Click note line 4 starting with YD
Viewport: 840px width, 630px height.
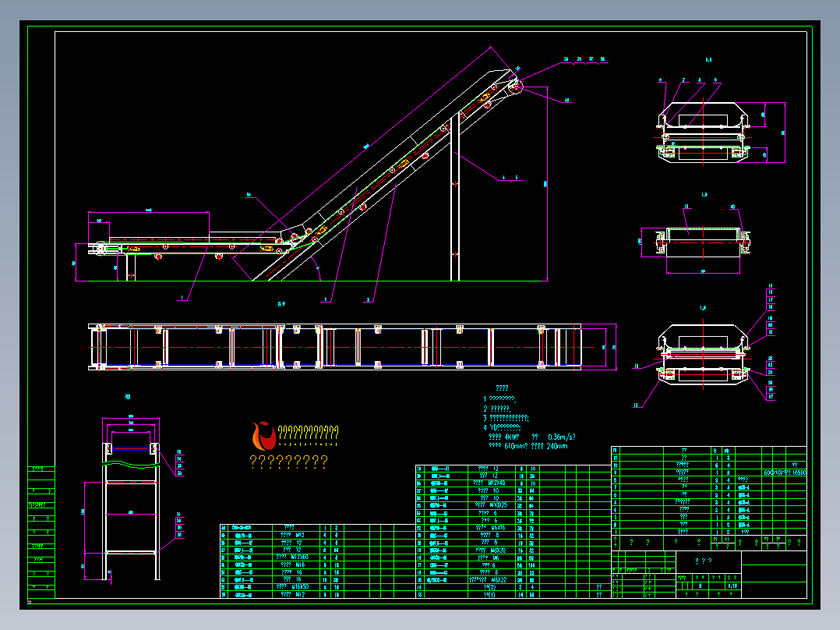tap(502, 427)
